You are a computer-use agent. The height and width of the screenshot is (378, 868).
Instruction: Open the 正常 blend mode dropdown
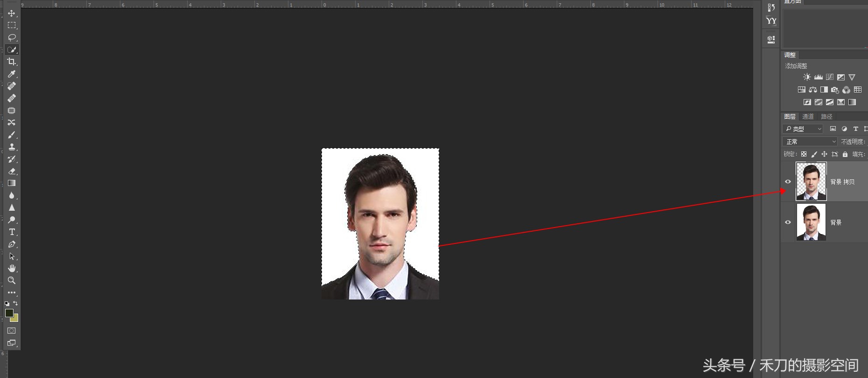[810, 142]
